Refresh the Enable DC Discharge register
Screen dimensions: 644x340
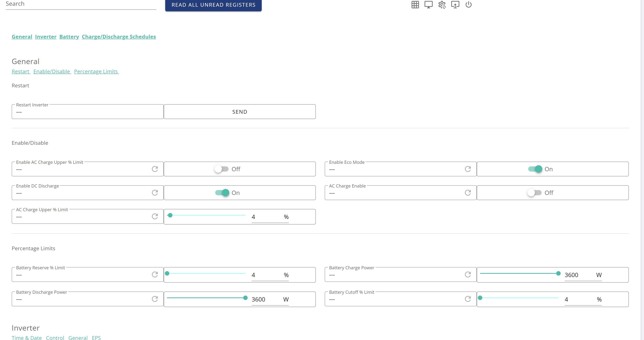pos(155,193)
